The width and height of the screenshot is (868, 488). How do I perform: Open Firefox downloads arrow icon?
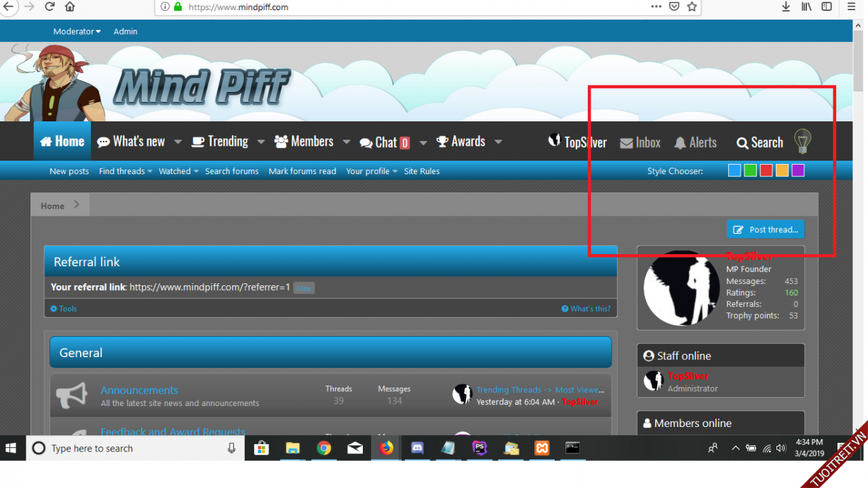786,7
